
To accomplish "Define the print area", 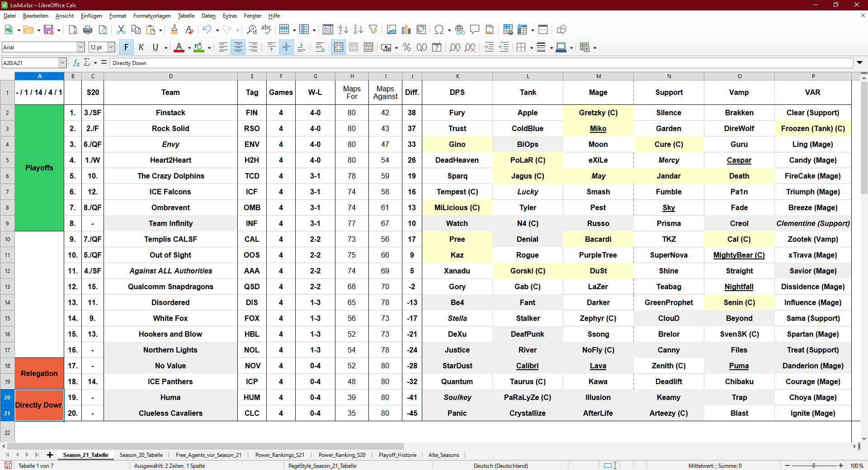I will tap(508, 30).
